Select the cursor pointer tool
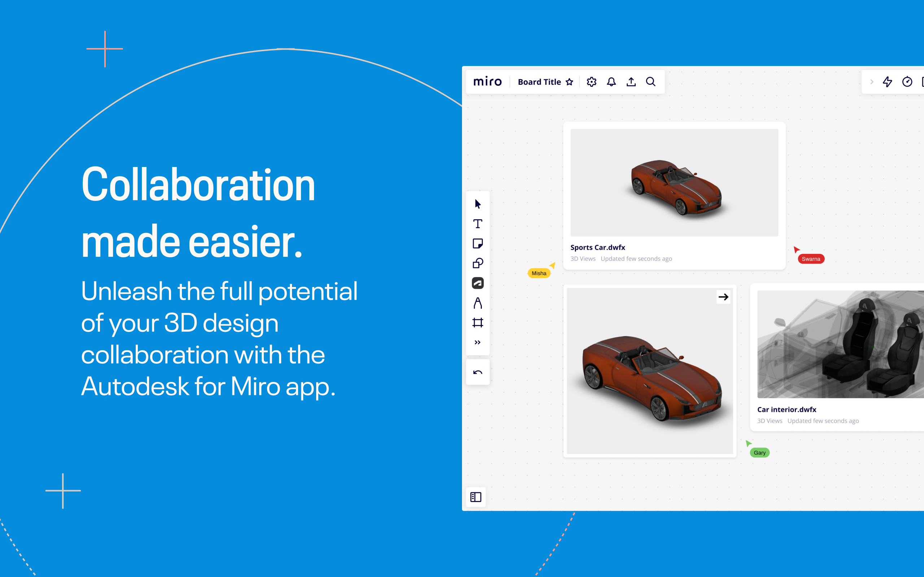The width and height of the screenshot is (924, 577). tap(478, 204)
